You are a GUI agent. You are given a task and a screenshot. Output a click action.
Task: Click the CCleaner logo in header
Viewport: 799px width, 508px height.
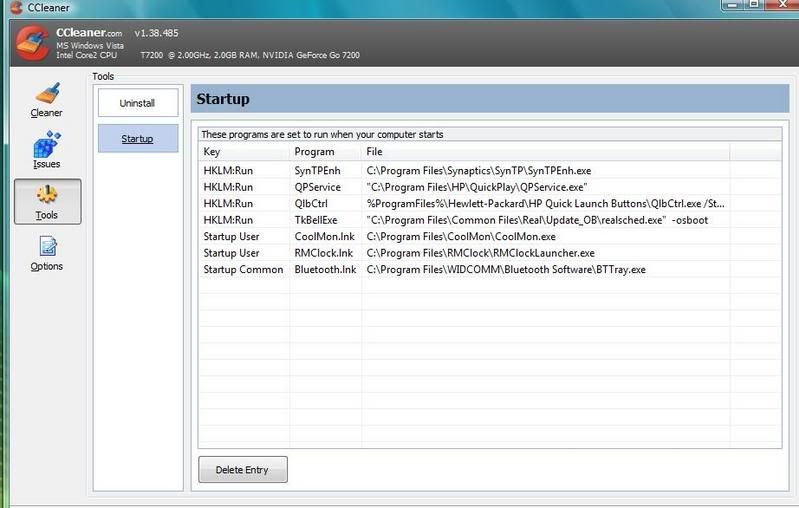tap(32, 43)
